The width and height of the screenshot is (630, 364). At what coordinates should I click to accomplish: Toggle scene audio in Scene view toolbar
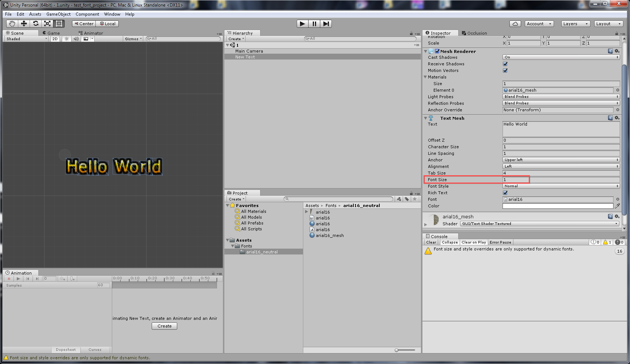[76, 39]
